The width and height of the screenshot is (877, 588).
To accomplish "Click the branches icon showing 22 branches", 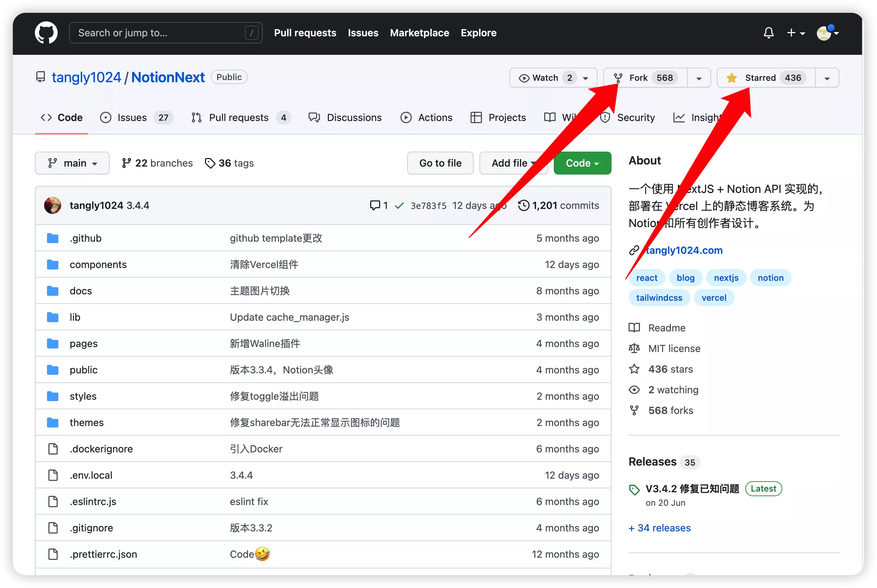I will click(x=126, y=163).
